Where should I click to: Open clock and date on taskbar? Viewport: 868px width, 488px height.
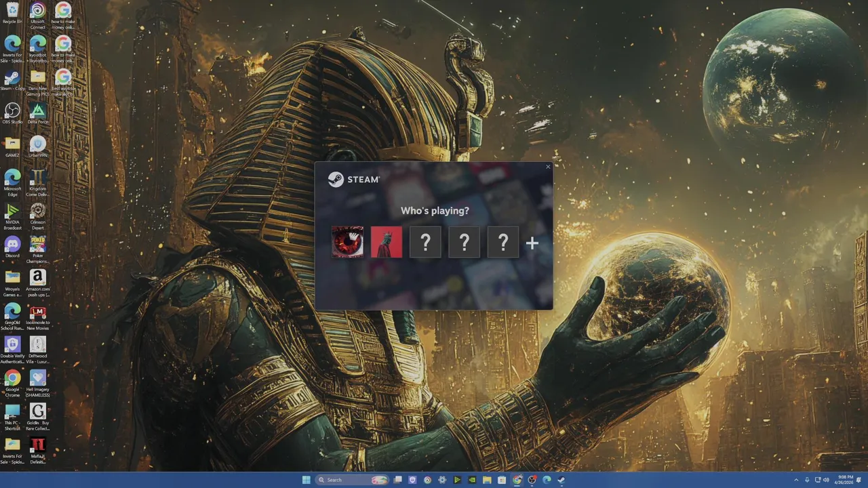(x=844, y=480)
